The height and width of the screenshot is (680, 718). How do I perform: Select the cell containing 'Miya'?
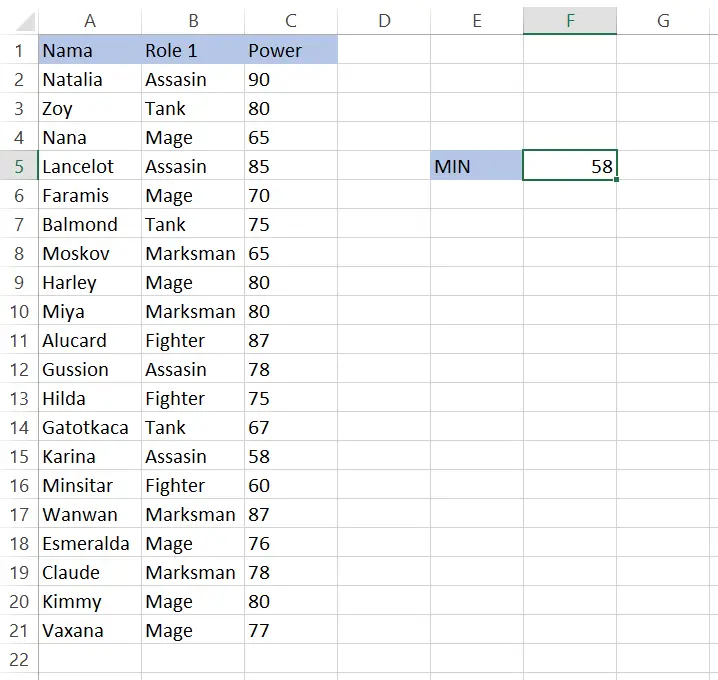(90, 310)
